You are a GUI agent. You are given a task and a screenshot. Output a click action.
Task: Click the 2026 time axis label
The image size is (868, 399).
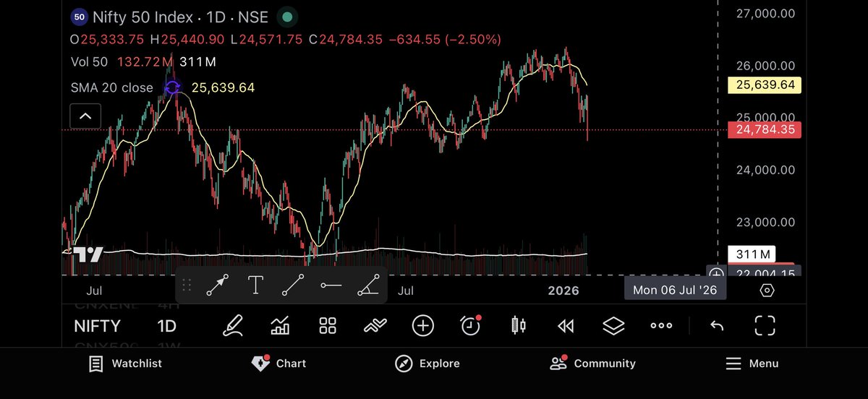pos(563,291)
